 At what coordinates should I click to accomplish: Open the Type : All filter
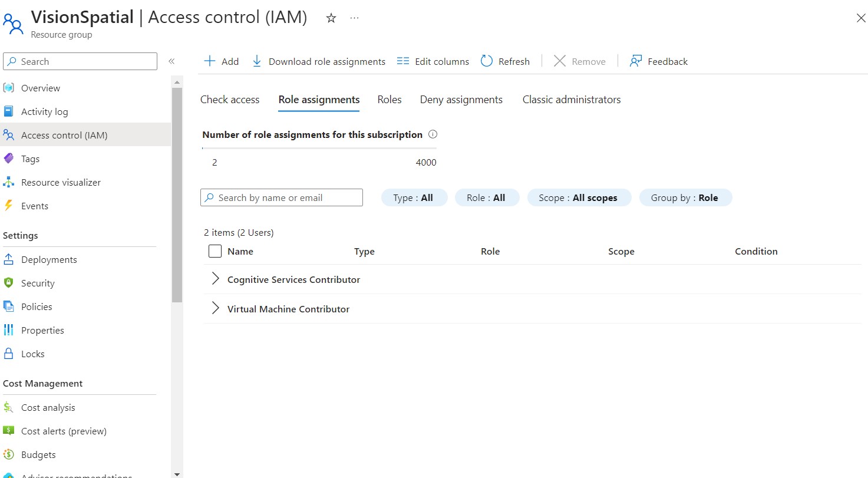click(414, 197)
